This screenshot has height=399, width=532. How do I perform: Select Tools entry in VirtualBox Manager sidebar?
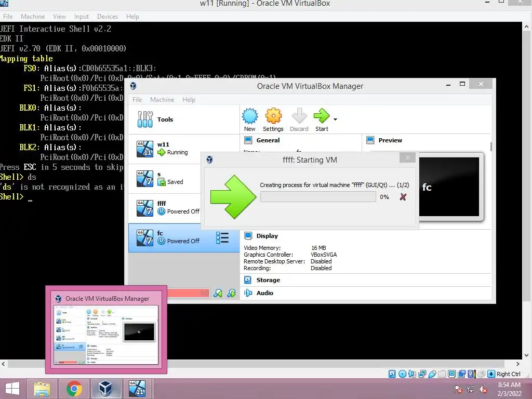coord(184,119)
